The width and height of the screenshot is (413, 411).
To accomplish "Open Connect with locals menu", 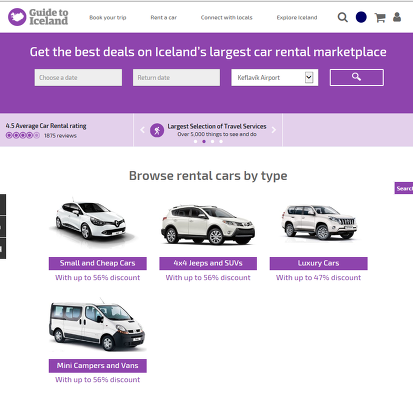I will 226,17.
